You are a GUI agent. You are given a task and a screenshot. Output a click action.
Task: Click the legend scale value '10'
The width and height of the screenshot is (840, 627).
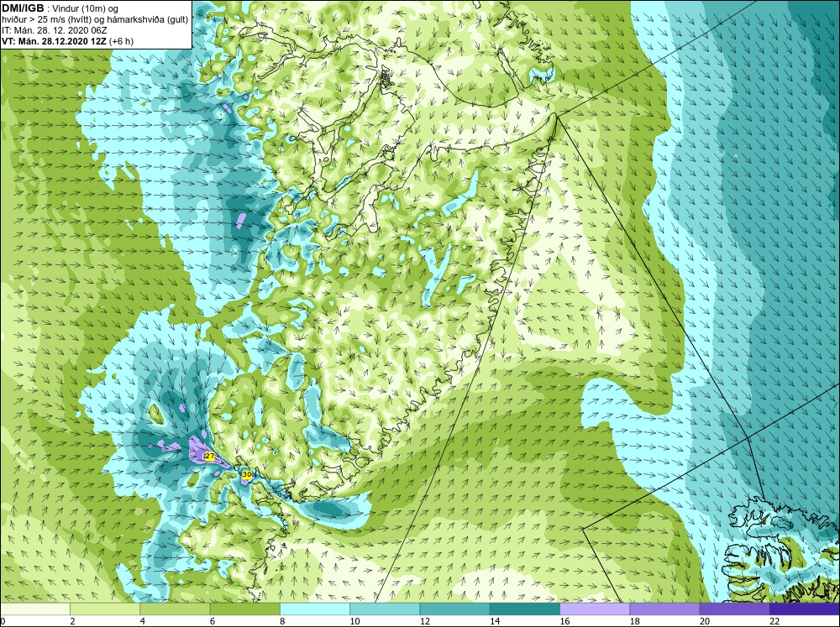click(x=354, y=621)
